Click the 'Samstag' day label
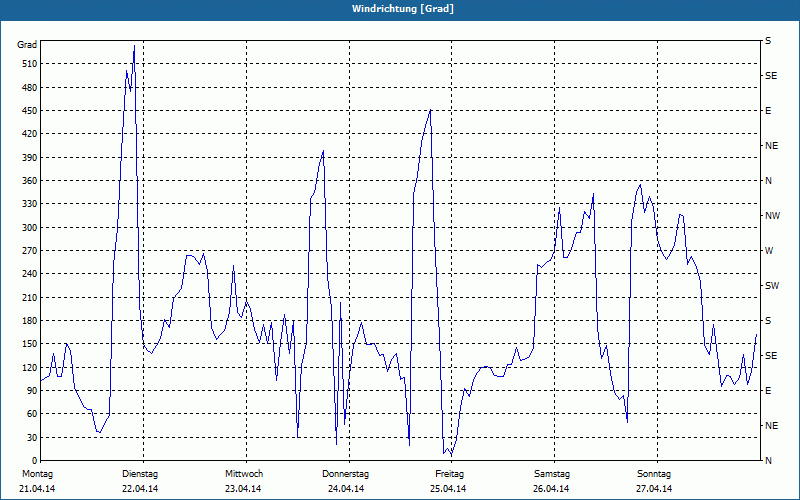 [x=552, y=474]
